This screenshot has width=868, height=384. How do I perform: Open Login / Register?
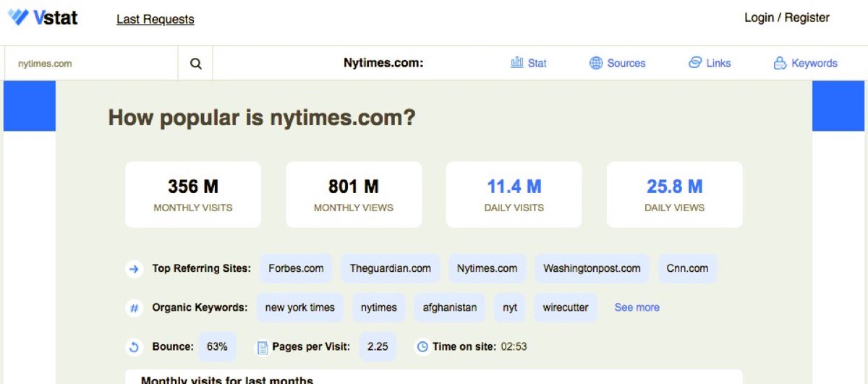(787, 17)
